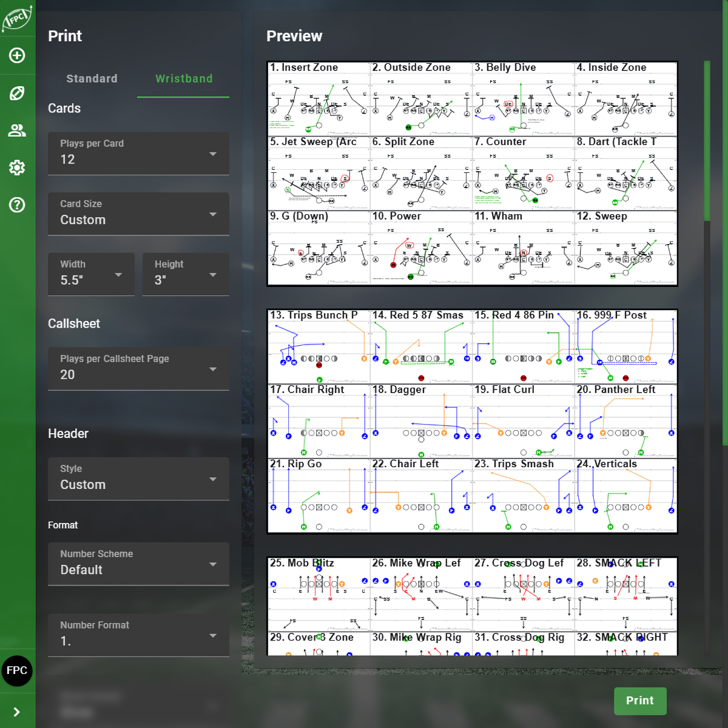Screen dimensions: 728x728
Task: Open the Plays per Card dropdown
Action: click(138, 153)
